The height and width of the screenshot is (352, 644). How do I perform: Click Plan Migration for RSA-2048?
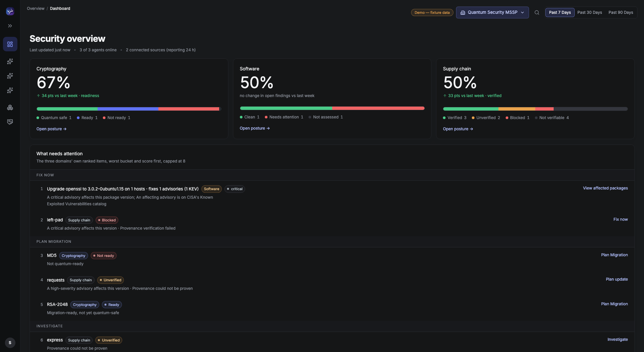coord(614,304)
